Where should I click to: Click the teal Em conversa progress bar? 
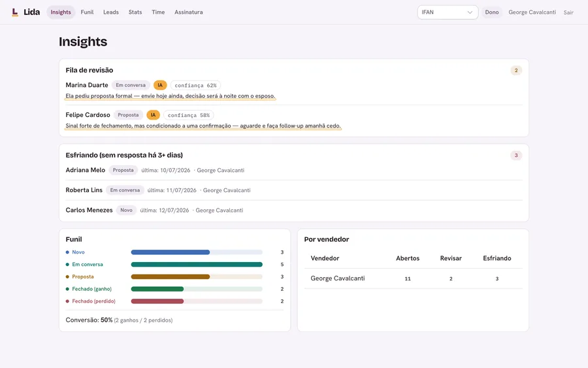(197, 265)
